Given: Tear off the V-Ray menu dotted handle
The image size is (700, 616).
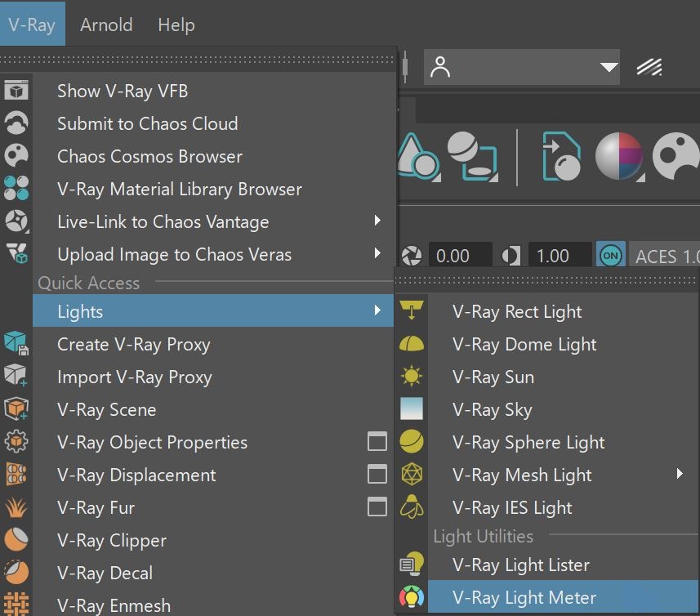Looking at the screenshot, I should coord(198,60).
